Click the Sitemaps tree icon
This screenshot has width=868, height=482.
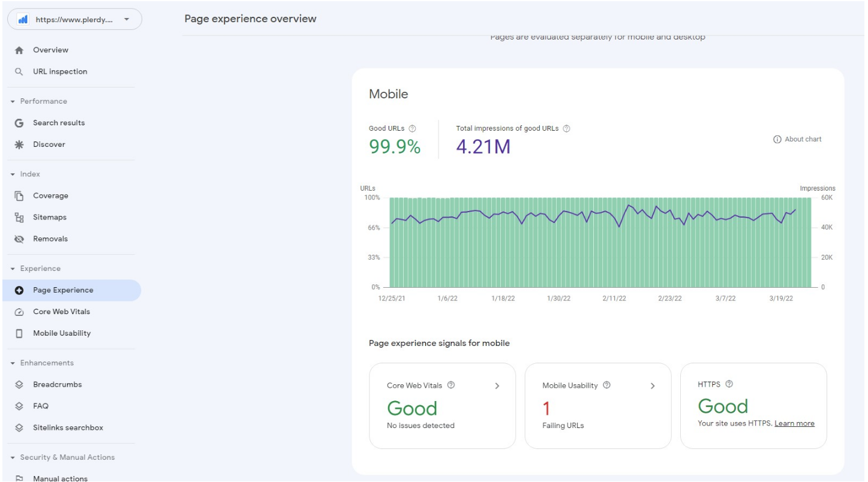coord(19,217)
